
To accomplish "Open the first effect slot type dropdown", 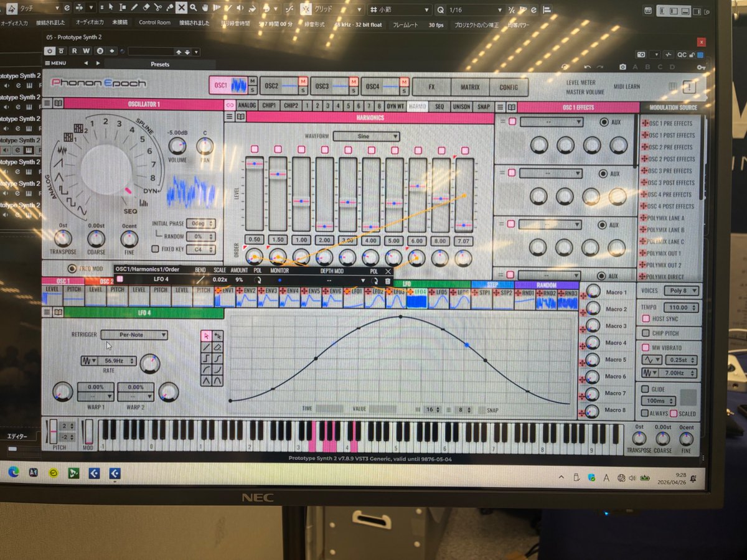I will tap(552, 122).
